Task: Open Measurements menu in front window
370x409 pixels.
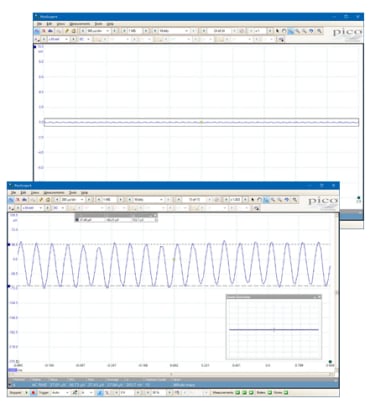Action: (x=54, y=193)
